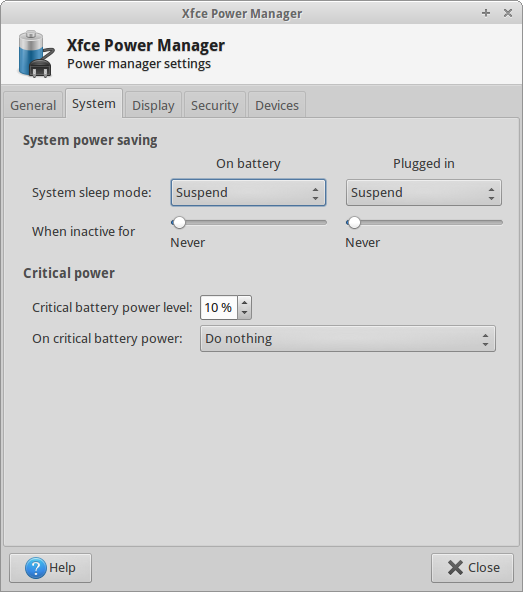Image resolution: width=523 pixels, height=592 pixels.
Task: Increase critical battery level with up arrow
Action: (x=244, y=302)
